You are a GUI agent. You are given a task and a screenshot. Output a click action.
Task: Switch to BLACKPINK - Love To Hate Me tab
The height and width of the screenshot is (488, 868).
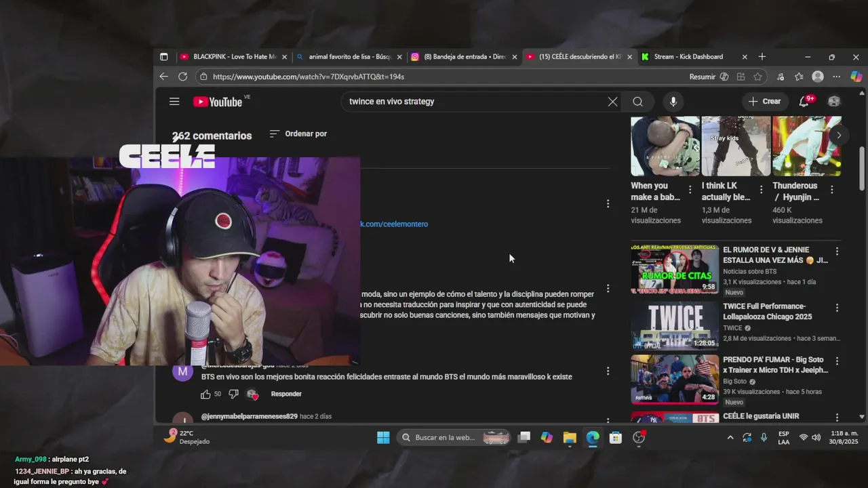[x=233, y=57]
